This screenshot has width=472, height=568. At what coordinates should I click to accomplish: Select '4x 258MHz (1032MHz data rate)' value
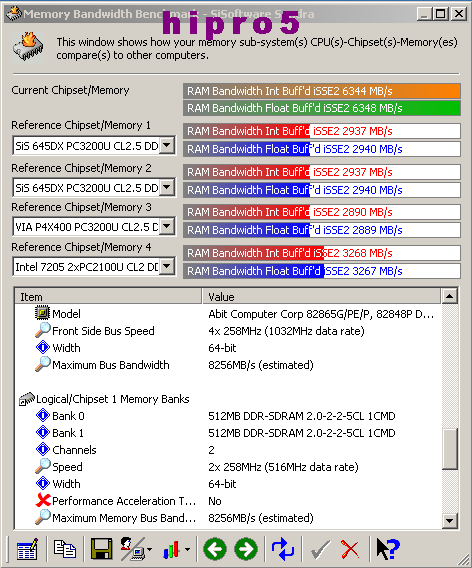pos(286,331)
